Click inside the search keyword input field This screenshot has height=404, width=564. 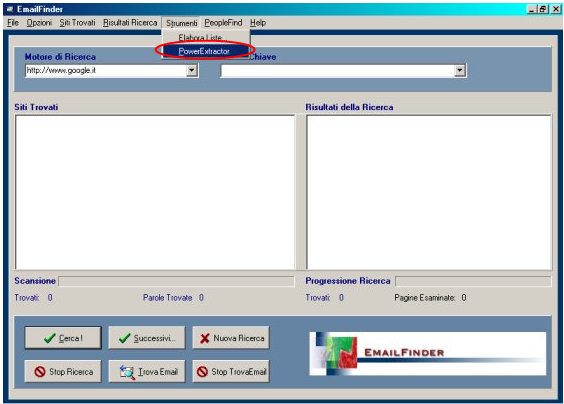(338, 71)
